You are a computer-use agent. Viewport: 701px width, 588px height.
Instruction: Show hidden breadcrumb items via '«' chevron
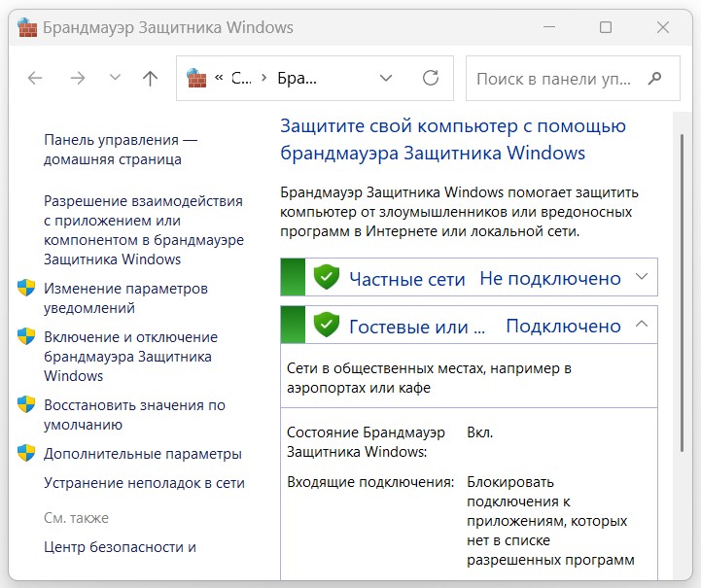pyautogui.click(x=219, y=78)
